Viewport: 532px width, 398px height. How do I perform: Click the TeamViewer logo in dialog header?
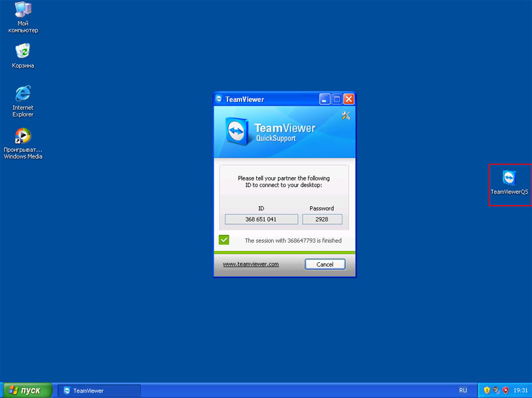(237, 131)
